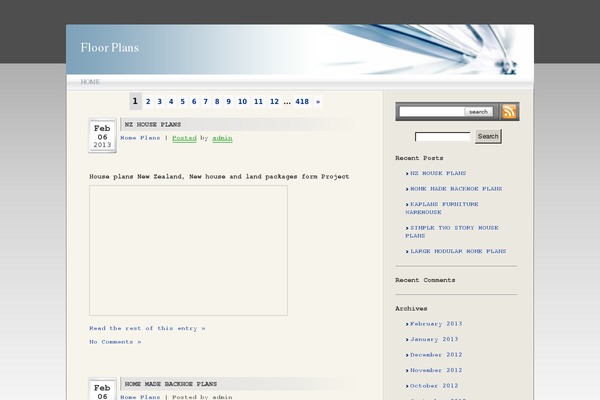Click the green Posted link

pos(184,138)
